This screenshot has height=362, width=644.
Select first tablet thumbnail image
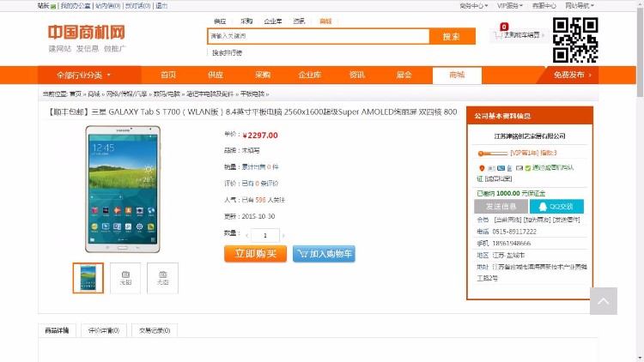point(88,278)
